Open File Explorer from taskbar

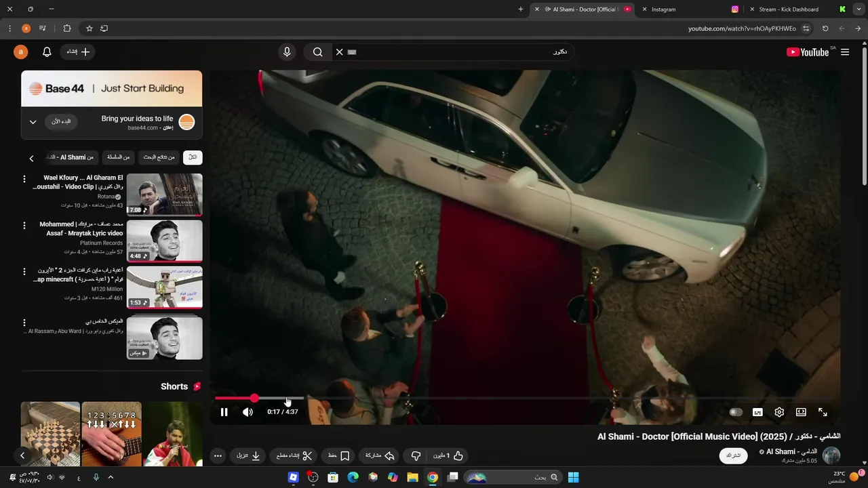point(412,477)
